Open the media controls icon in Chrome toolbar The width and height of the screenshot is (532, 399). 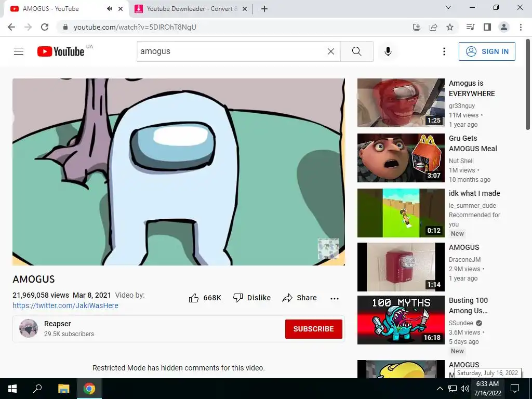pos(470,27)
